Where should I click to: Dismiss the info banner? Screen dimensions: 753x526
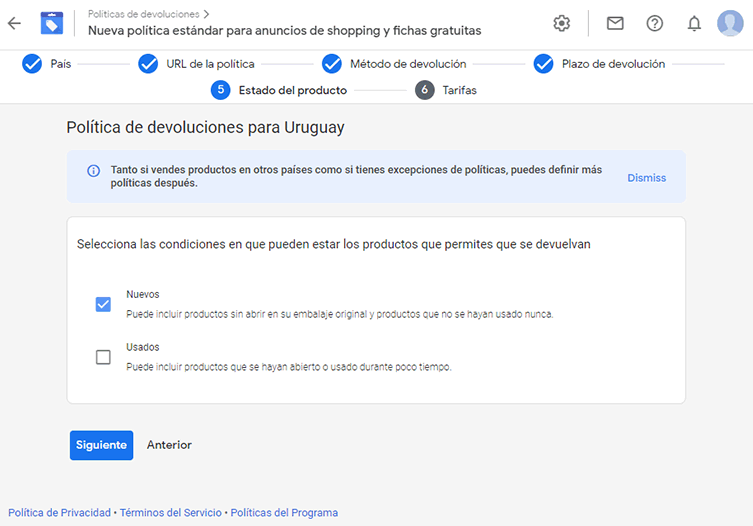[x=646, y=178]
